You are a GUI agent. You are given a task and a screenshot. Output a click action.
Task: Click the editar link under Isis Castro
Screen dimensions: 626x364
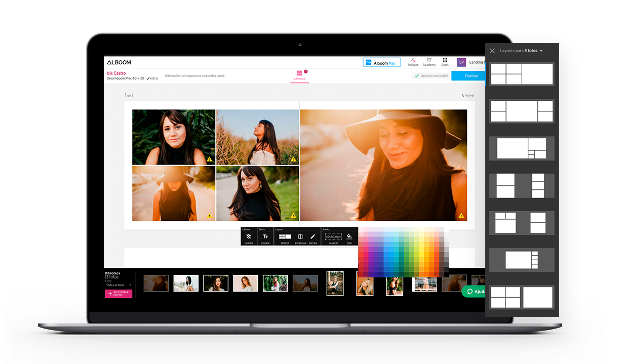click(152, 78)
